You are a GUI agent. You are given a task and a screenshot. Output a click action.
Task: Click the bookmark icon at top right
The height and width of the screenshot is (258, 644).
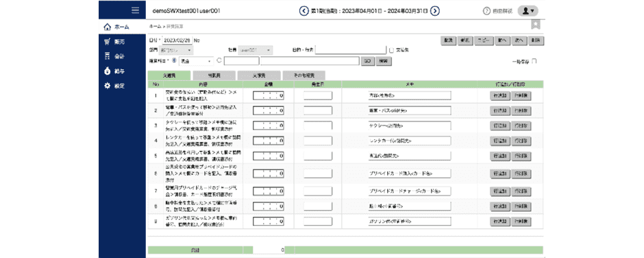pyautogui.click(x=535, y=25)
